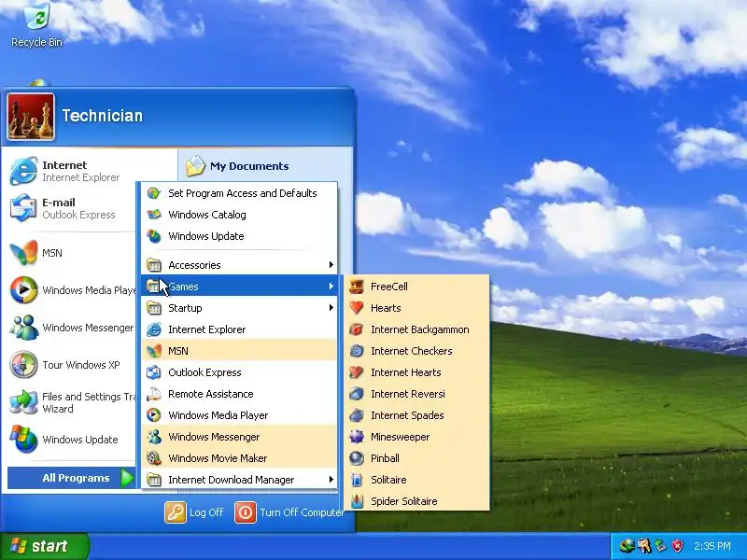Click the Internet Explorer icon in pinned list
Image resolution: width=747 pixels, height=560 pixels.
(23, 171)
